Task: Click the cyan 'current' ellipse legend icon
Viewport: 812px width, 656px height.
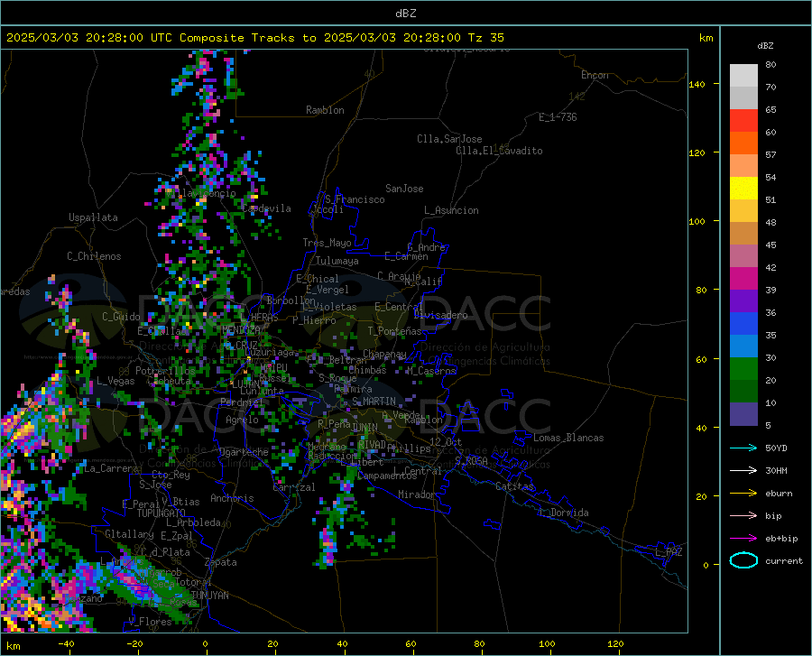Action: coord(743,560)
